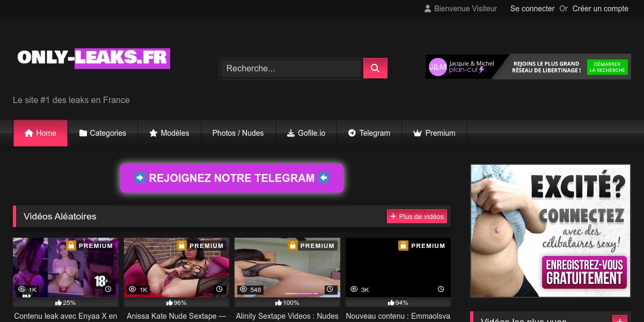644x322 pixels.
Task: Click Enregistrez-vous gratuitement in the sidebar ad
Action: click(584, 272)
